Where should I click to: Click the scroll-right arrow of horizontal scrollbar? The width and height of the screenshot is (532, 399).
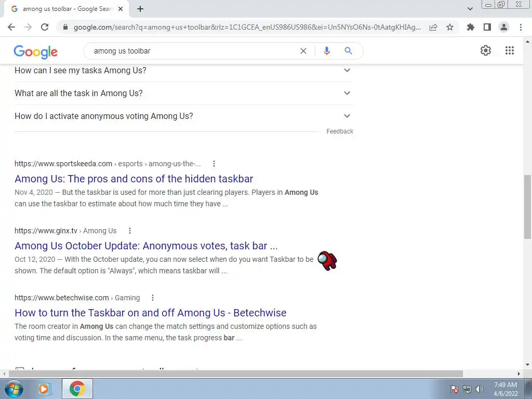pyautogui.click(x=519, y=374)
